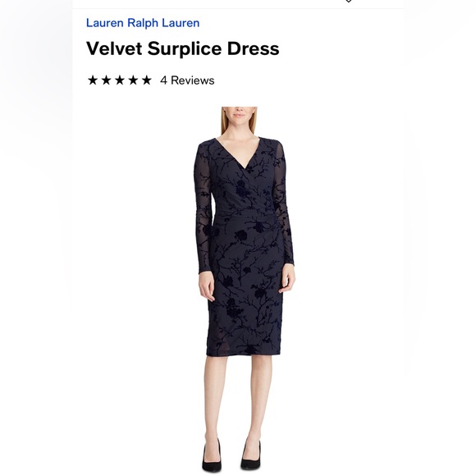Open the Lauren Ralph Lauren brand link
This screenshot has height=476, width=476.
point(143,23)
